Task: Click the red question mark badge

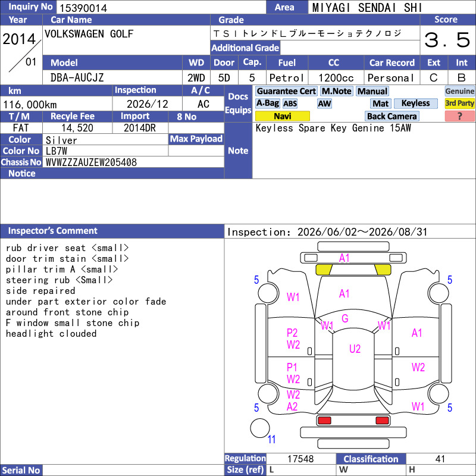Action: (459, 116)
